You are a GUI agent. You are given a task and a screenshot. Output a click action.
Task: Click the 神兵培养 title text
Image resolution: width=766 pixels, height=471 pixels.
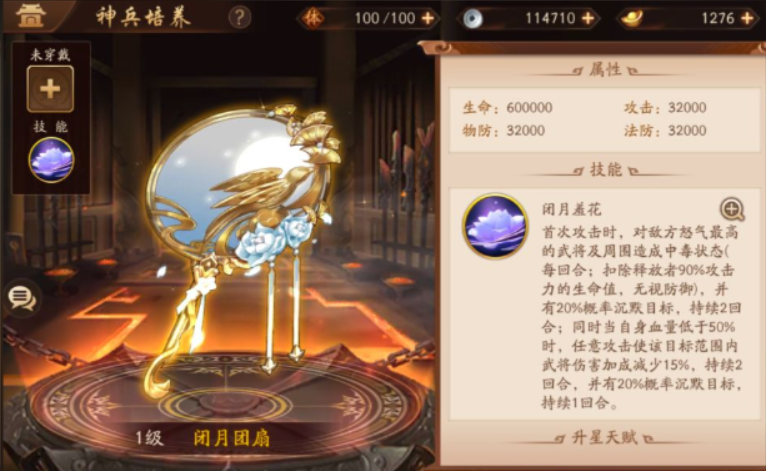tap(143, 17)
